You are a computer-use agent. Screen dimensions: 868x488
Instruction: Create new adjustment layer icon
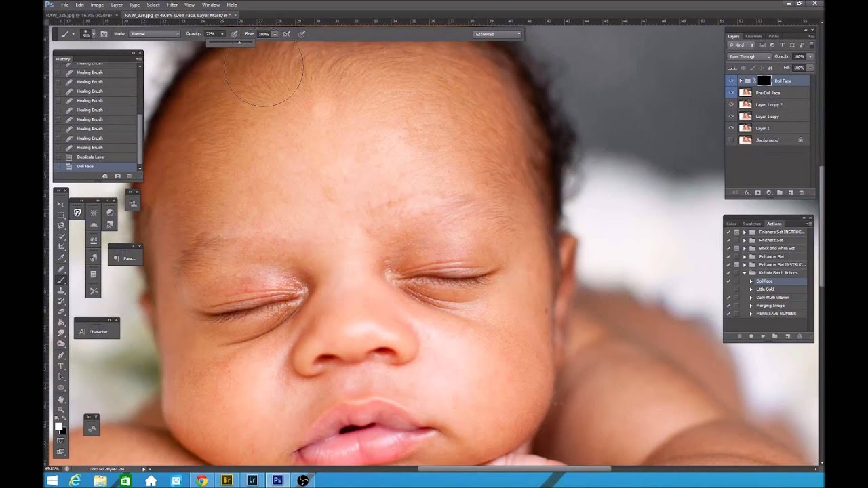[x=769, y=192]
